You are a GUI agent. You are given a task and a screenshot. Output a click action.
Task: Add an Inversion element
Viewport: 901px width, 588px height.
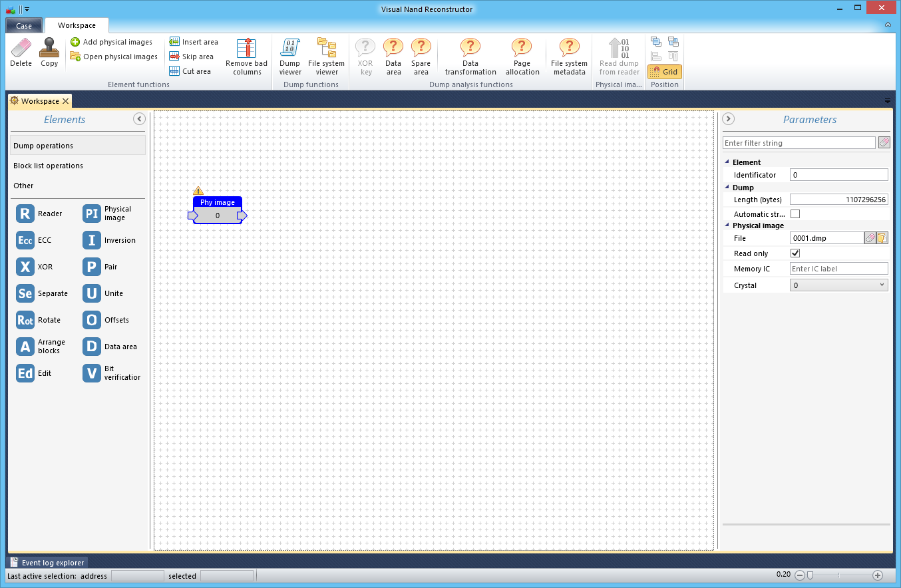(x=110, y=240)
